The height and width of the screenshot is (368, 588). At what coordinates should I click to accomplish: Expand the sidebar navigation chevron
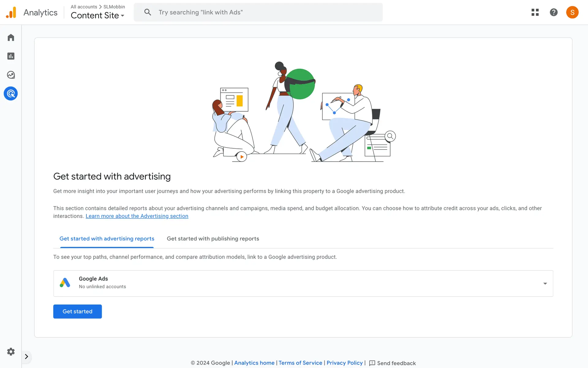click(x=27, y=356)
